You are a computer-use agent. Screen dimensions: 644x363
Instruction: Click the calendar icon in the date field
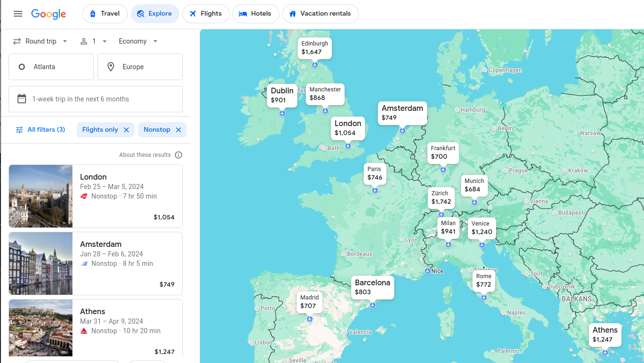(x=22, y=99)
